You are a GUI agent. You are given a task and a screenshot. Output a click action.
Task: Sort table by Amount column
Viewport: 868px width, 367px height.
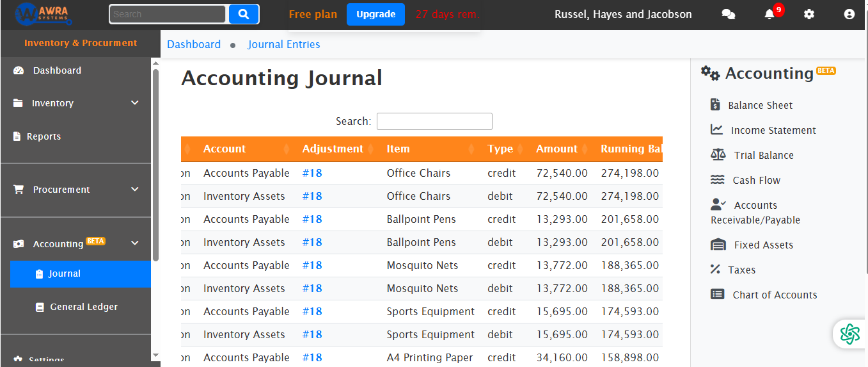point(556,149)
